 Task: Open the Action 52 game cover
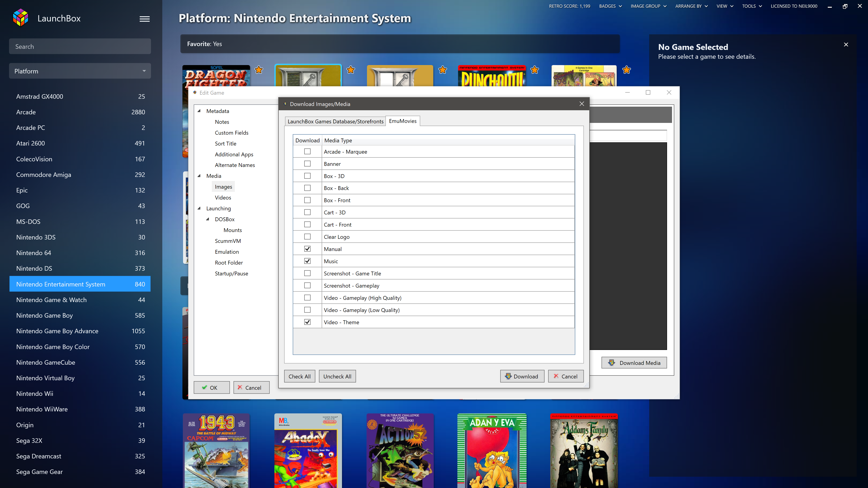click(x=400, y=451)
